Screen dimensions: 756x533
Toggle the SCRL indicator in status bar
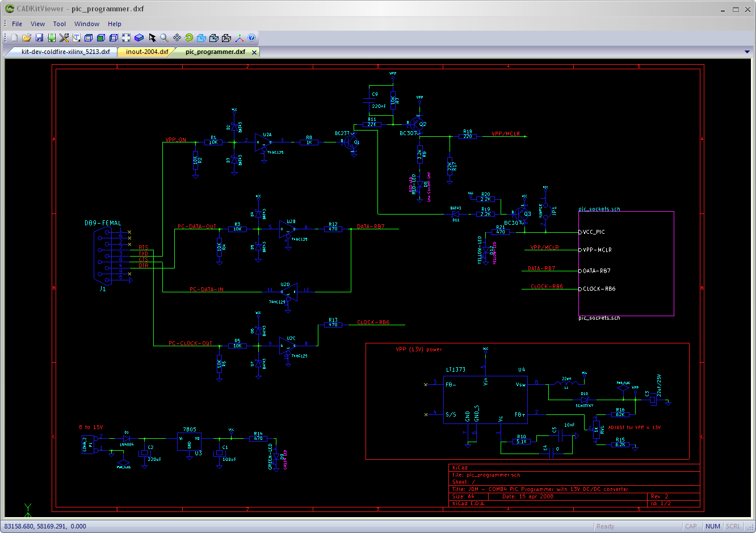tap(733, 526)
